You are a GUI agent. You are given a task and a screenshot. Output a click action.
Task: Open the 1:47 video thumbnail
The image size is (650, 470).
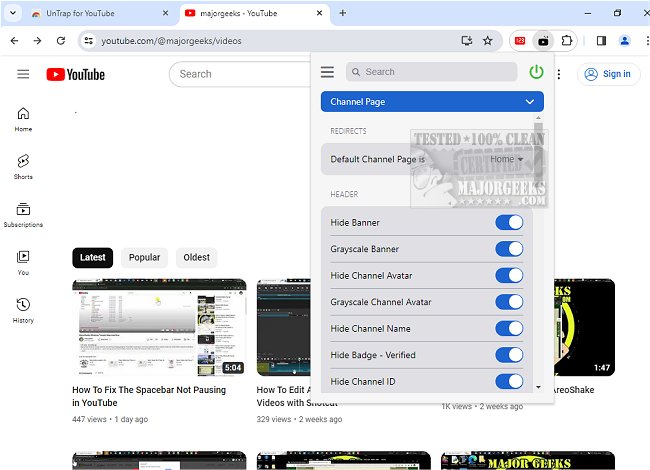click(585, 327)
